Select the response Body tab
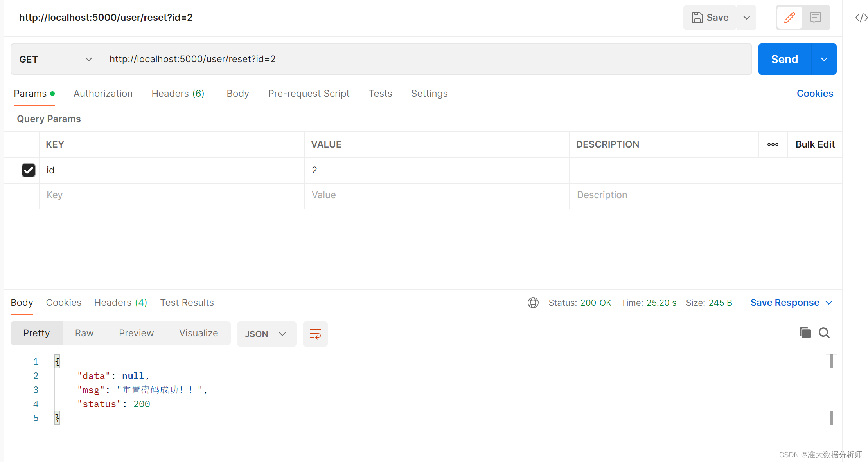The height and width of the screenshot is (462, 868). pyautogui.click(x=22, y=303)
